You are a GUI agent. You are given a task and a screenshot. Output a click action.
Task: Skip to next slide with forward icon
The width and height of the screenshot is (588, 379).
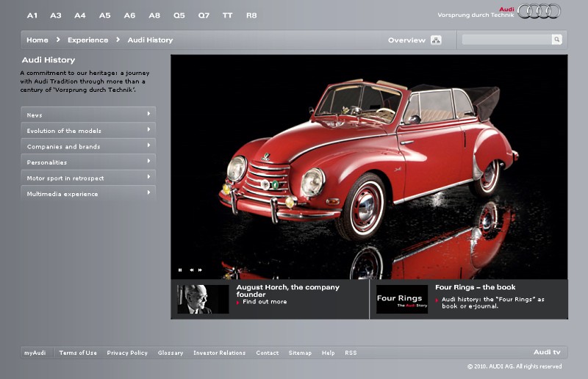point(200,270)
